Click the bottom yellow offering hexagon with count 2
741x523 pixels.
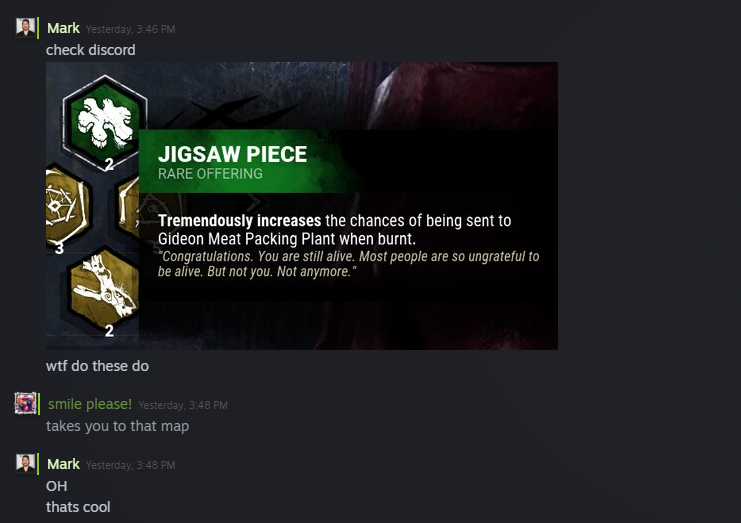point(105,287)
